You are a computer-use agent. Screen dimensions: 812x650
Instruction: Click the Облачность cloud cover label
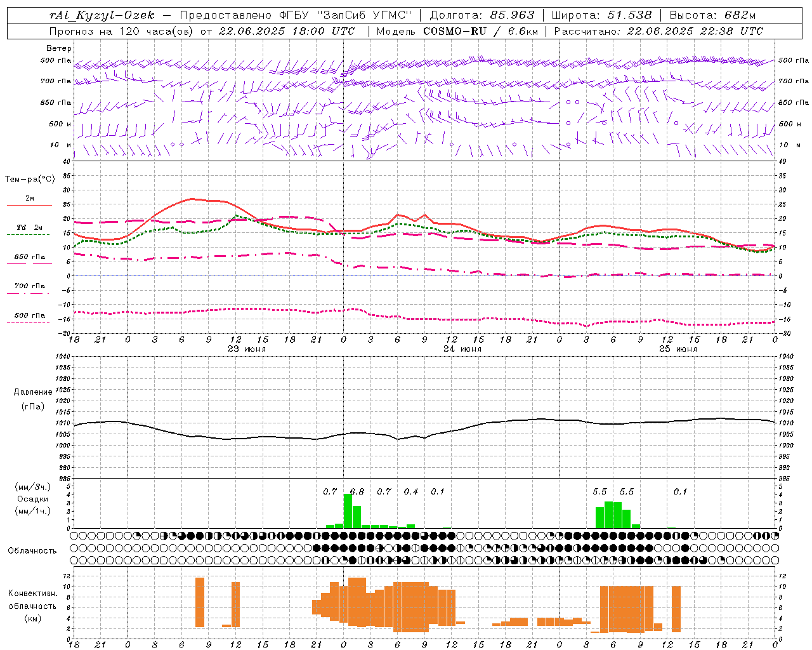pyautogui.click(x=32, y=551)
